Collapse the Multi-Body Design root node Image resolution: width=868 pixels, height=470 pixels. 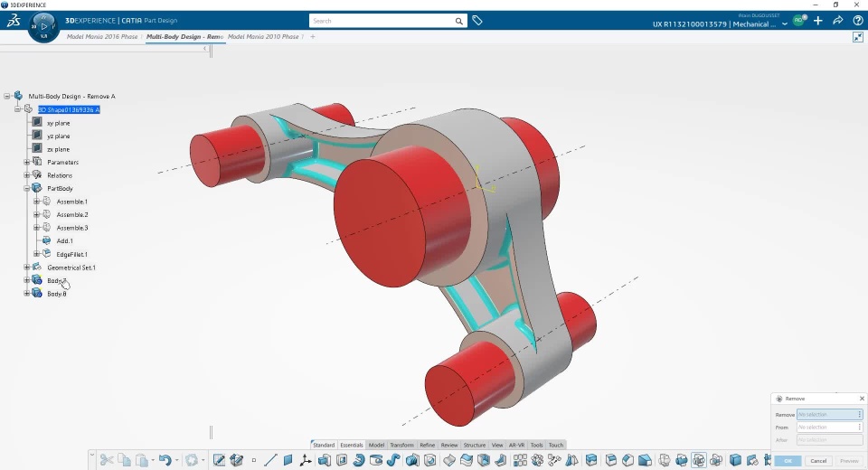click(7, 96)
